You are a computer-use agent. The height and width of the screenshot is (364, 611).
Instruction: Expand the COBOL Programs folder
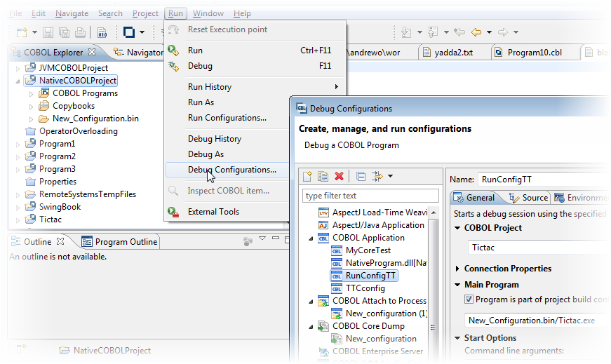pyautogui.click(x=31, y=94)
